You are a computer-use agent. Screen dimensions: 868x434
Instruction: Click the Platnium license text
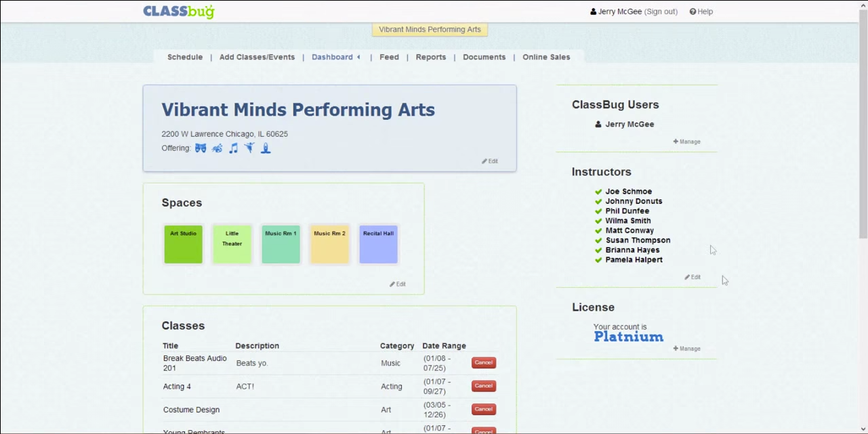pyautogui.click(x=629, y=337)
